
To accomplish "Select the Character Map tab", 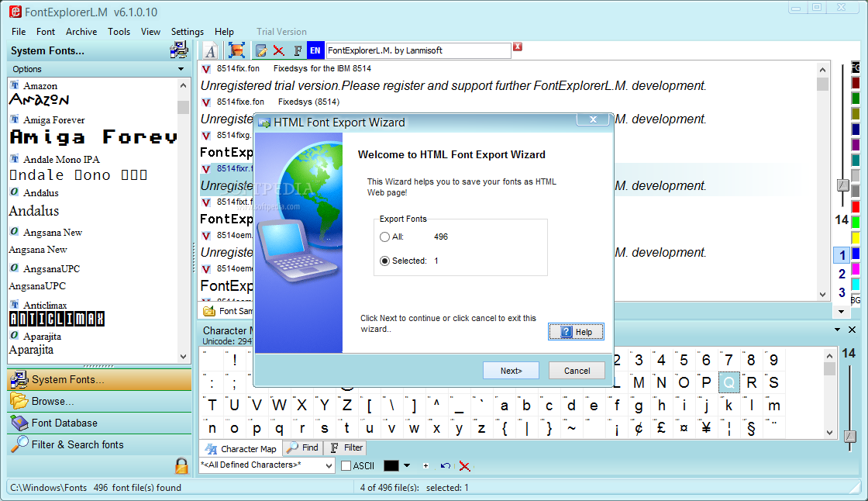I will click(x=241, y=449).
